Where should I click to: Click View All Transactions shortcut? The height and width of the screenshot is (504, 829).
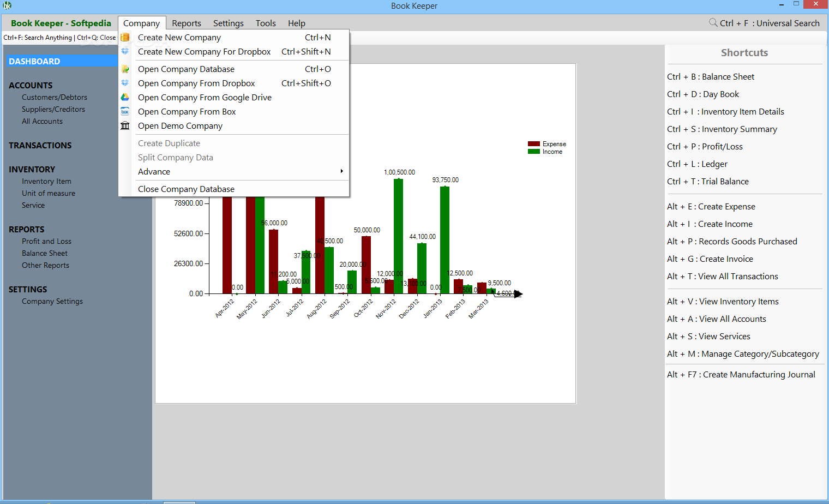point(723,277)
